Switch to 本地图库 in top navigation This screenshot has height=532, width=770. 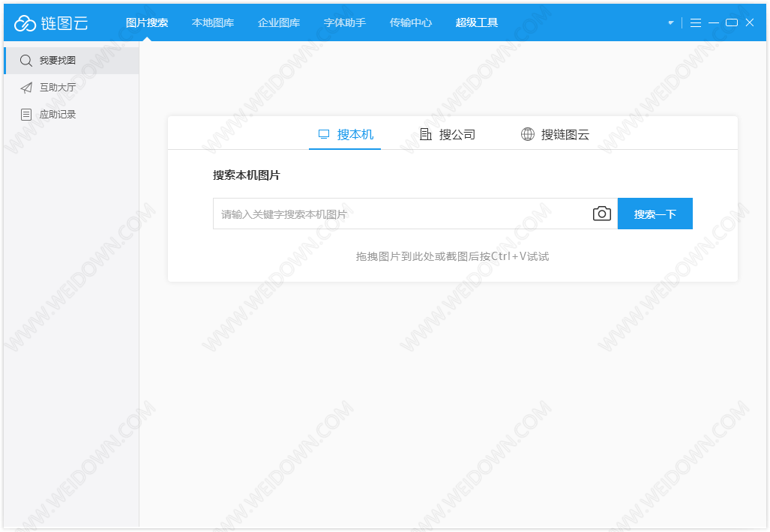tap(213, 22)
